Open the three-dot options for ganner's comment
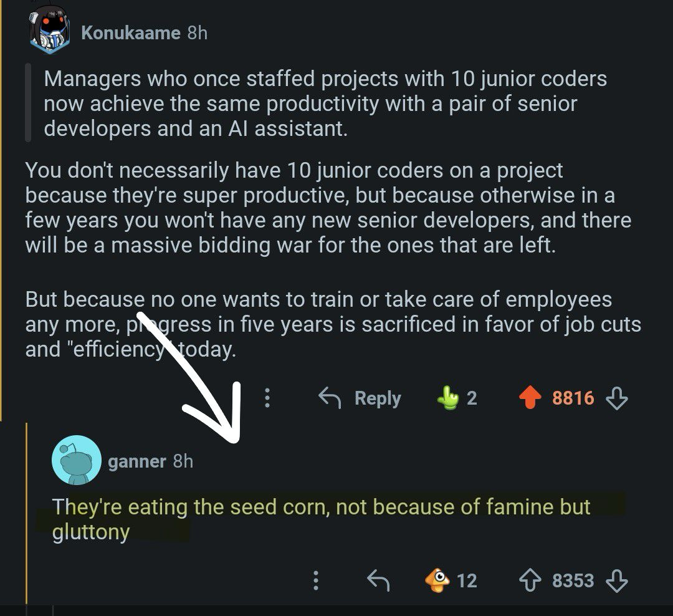The height and width of the screenshot is (616, 673). [x=316, y=580]
